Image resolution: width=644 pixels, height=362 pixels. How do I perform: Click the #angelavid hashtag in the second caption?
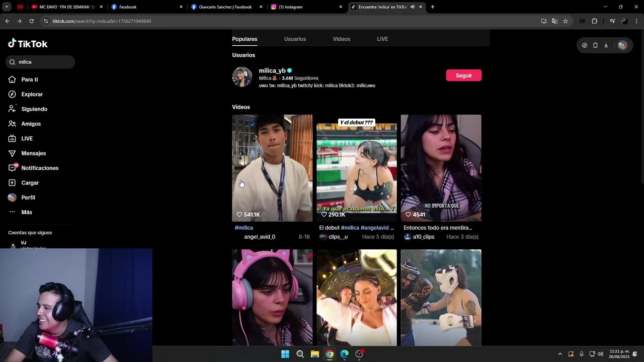375,228
